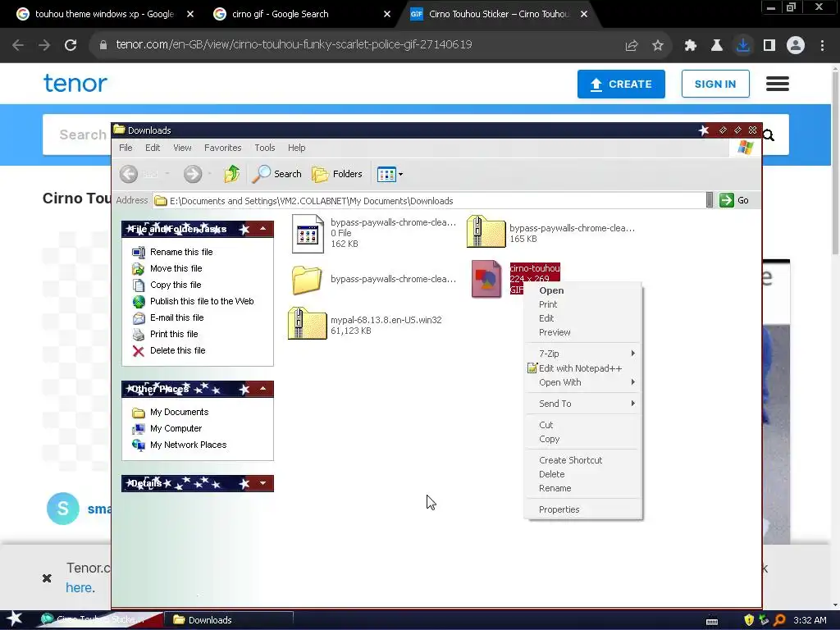Open My Computer from Other Places
Image resolution: width=840 pixels, height=630 pixels.
tap(176, 428)
